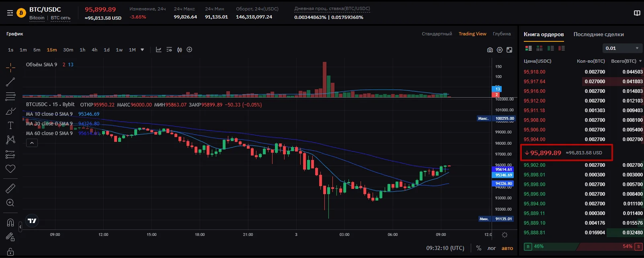
Task: Toggle lock all drawing tools
Action: point(10,252)
